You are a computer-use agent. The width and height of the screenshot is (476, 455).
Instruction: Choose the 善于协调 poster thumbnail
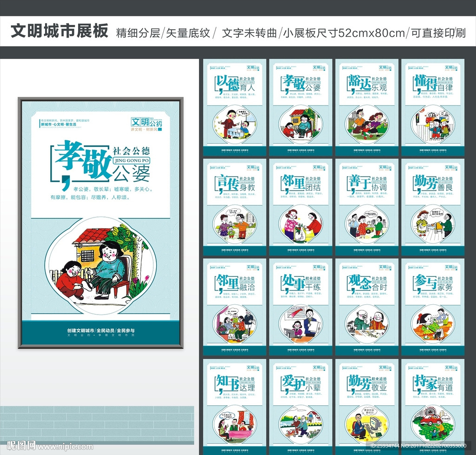coord(367,207)
